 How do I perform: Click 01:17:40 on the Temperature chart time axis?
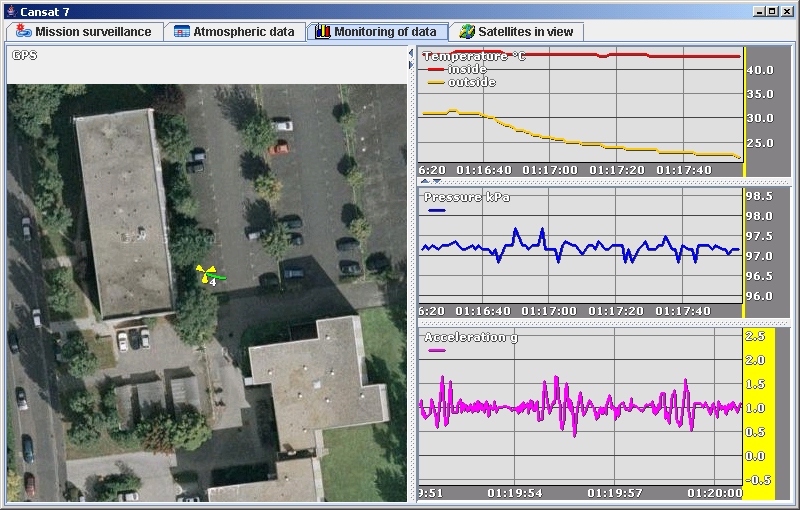pos(684,170)
